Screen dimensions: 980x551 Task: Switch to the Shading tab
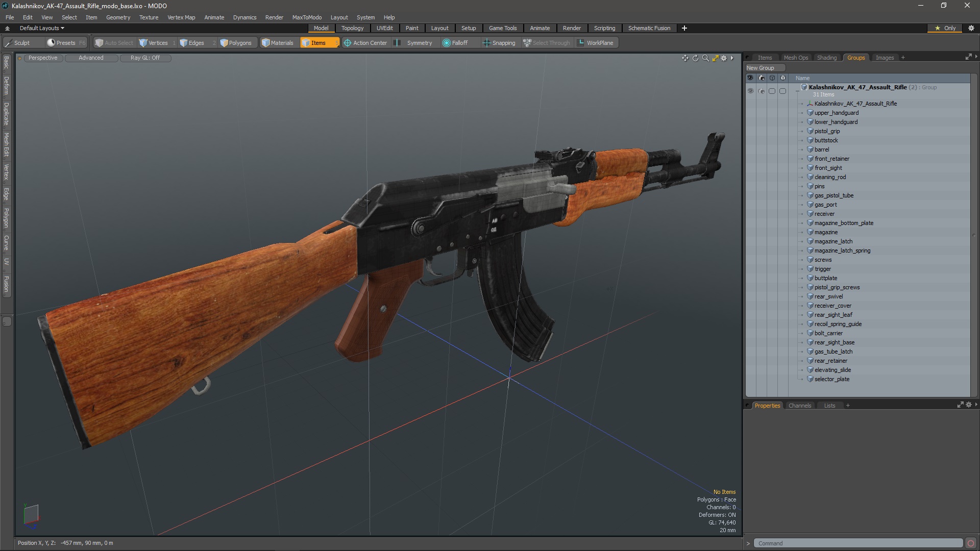point(826,58)
